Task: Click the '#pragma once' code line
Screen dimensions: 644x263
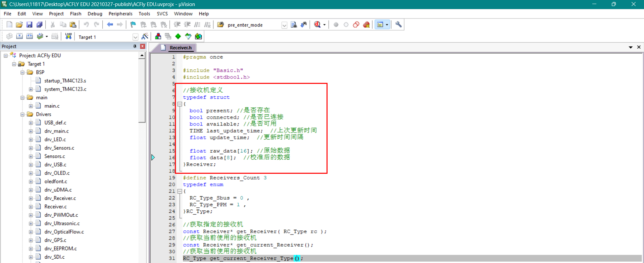Action: point(203,57)
